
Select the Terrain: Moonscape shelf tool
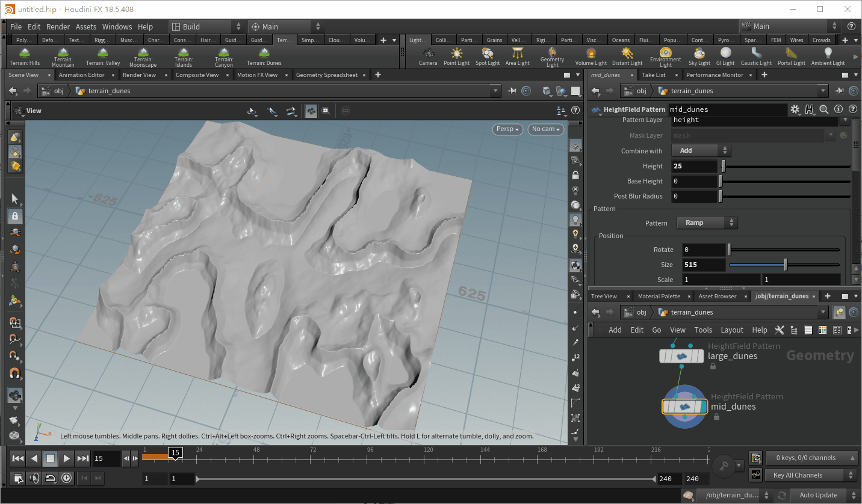coord(143,57)
